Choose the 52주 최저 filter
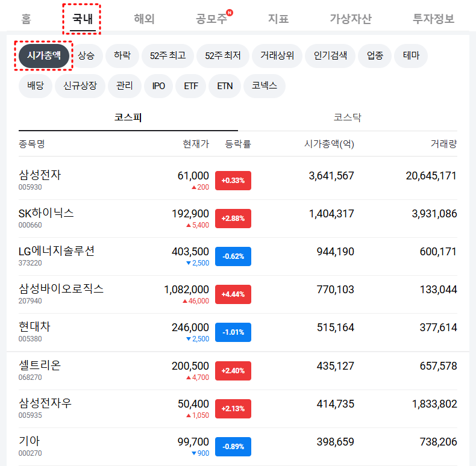 click(x=223, y=55)
